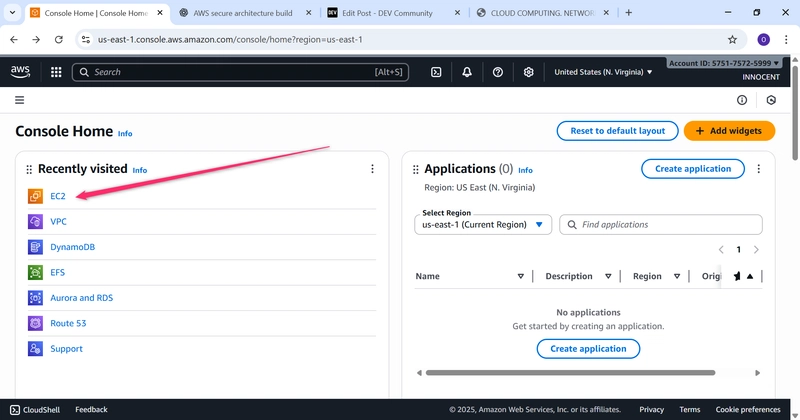Open the DynamoDB link

point(72,247)
